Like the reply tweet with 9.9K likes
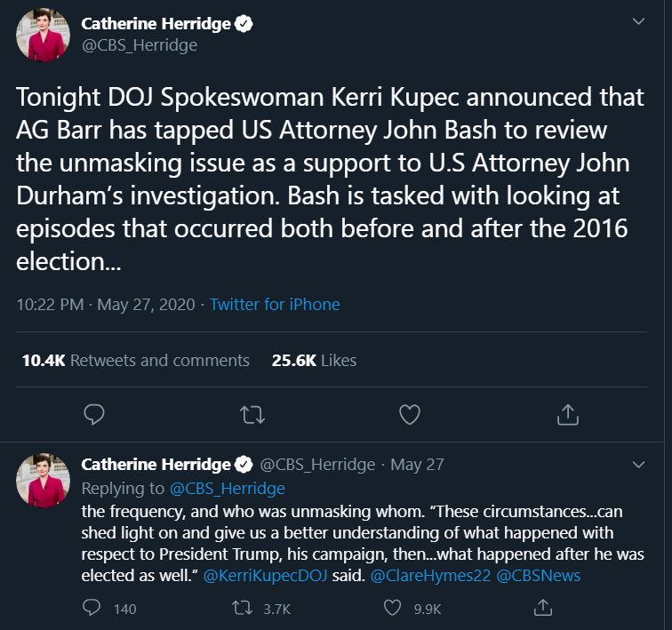Screen dimensions: 672x630 tap(394, 608)
